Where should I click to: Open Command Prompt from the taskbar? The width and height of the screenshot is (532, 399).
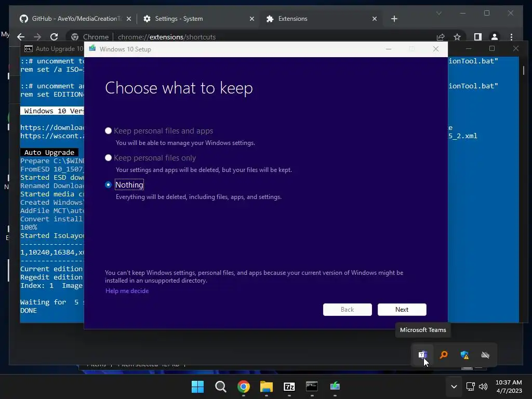312,387
